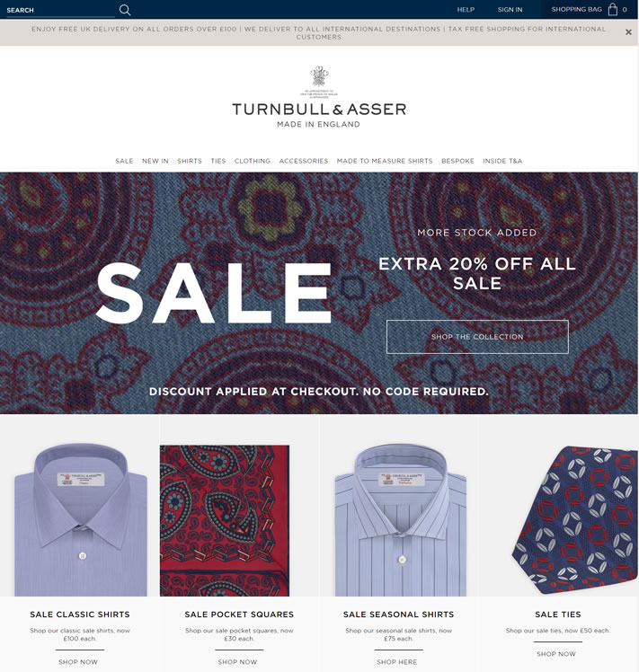Go to Sign In

pos(510,9)
